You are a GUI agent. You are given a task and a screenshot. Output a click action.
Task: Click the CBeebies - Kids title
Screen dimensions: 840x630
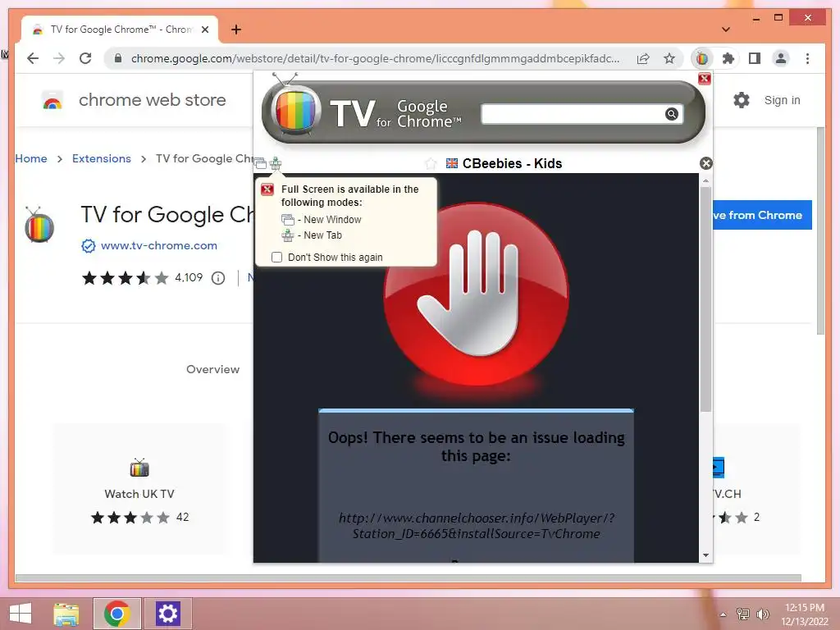512,163
